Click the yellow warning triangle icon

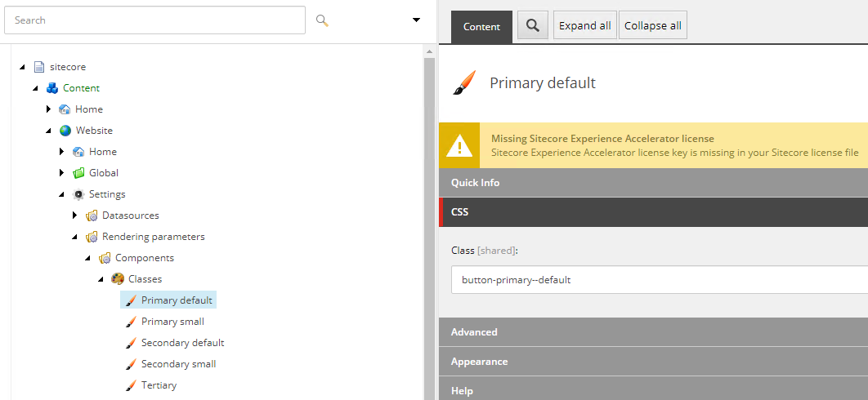[x=459, y=145]
